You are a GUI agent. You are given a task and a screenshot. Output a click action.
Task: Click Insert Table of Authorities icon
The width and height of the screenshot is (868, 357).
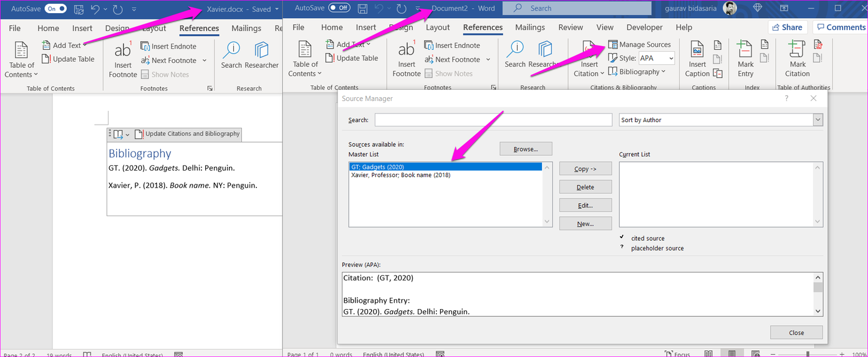[818, 45]
